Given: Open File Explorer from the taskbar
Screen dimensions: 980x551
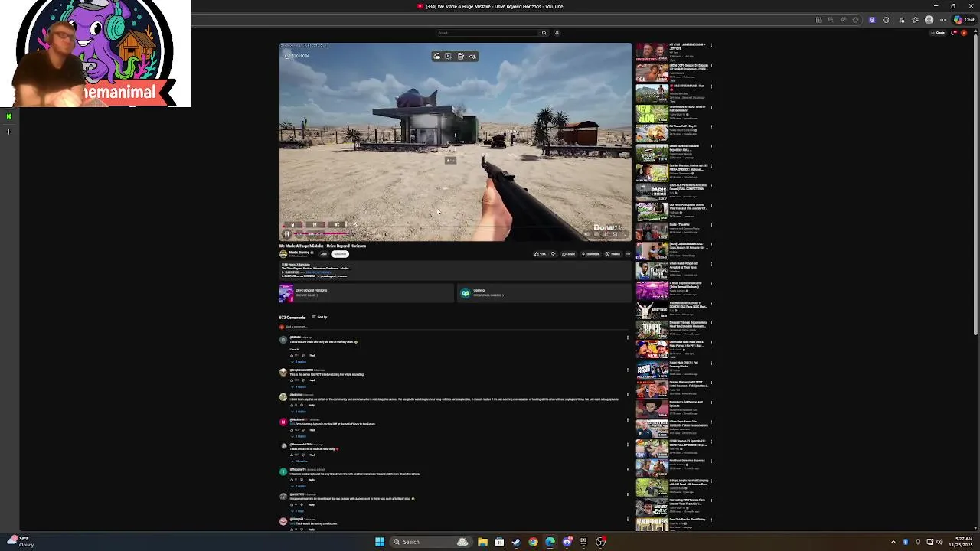Looking at the screenshot, I should click(482, 542).
